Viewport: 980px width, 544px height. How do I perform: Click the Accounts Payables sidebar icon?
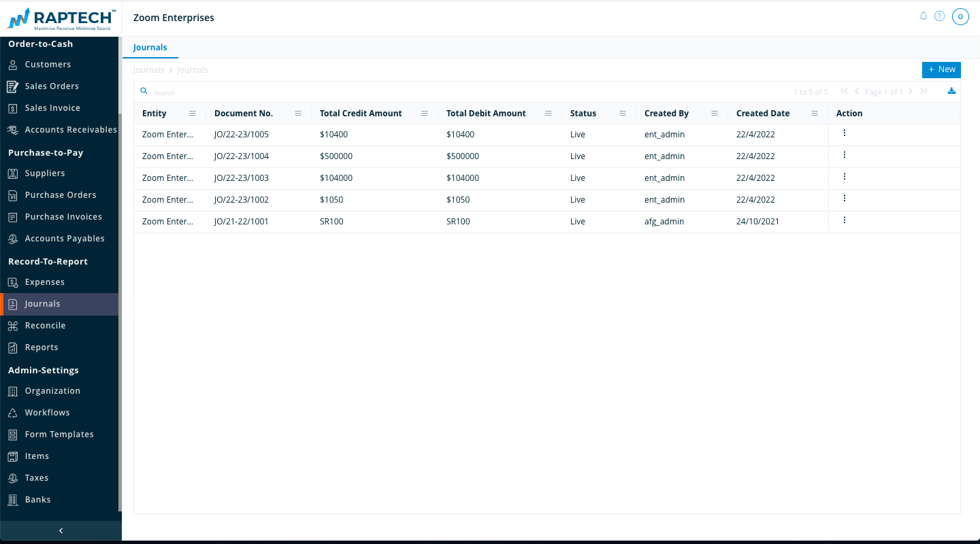13,239
